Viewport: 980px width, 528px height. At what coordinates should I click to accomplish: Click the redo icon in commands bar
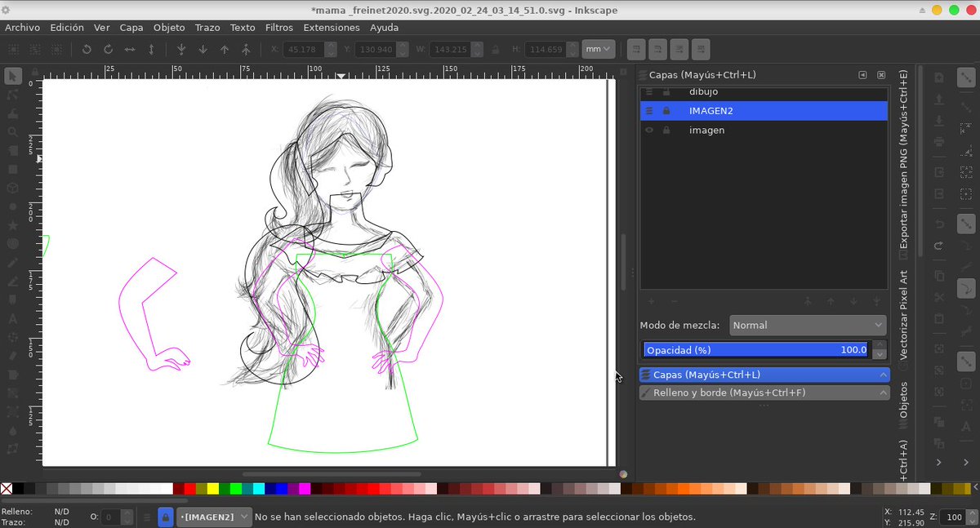click(x=939, y=245)
